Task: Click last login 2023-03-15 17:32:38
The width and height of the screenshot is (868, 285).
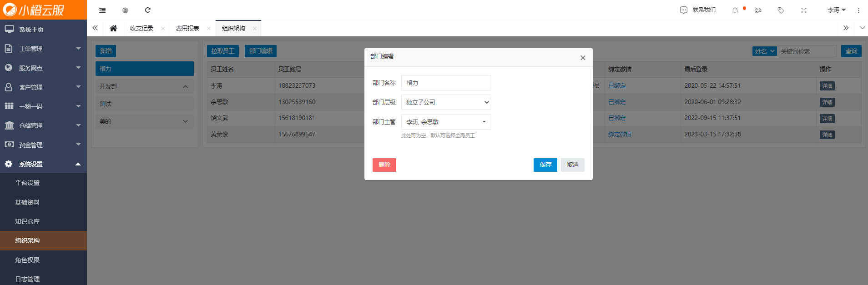Action: [x=712, y=134]
